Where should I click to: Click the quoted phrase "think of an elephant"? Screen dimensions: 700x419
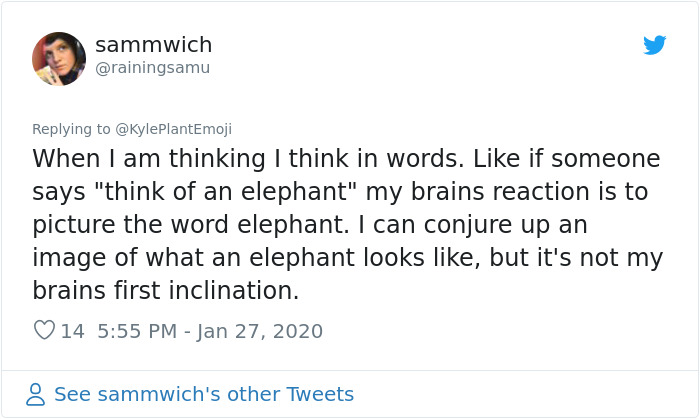(x=222, y=192)
